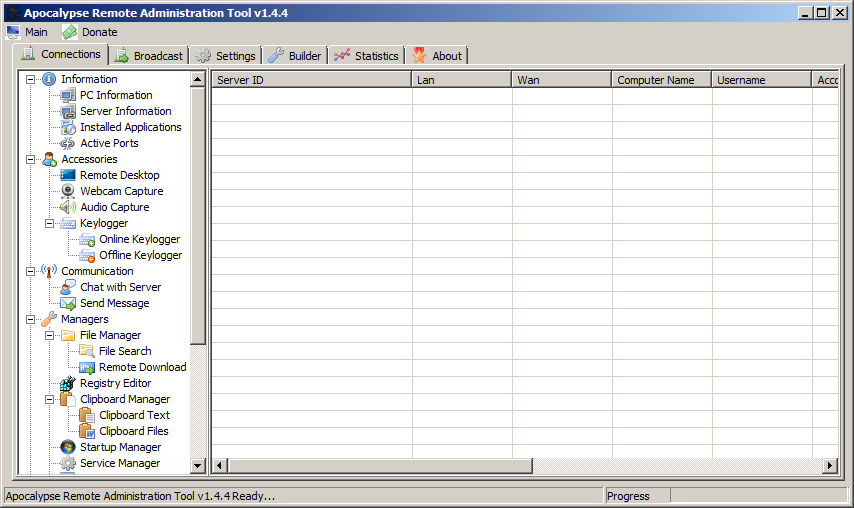
Task: Sort by the Computer Name column header
Action: [661, 80]
